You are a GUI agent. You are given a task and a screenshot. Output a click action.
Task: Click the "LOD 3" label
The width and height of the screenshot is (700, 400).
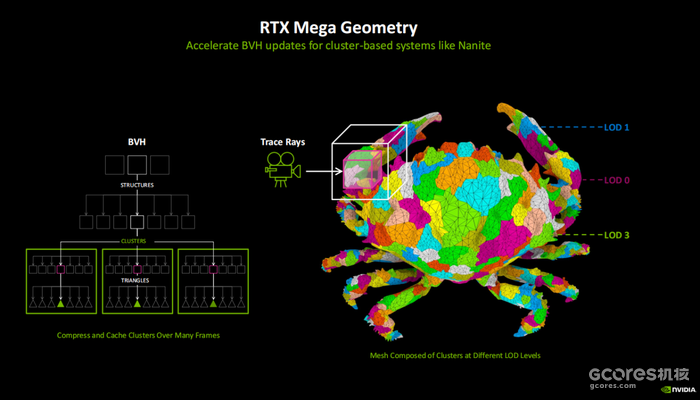point(617,235)
